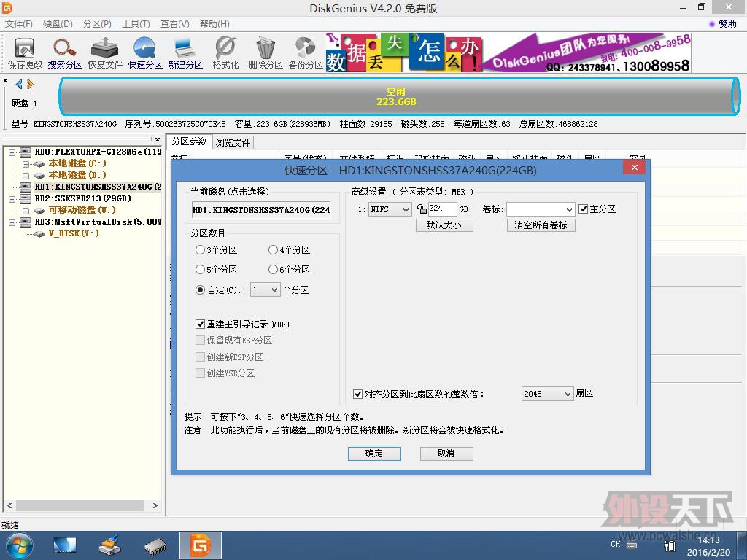The image size is (747, 560).
Task: Open the Help (帮助) menu
Action: [x=214, y=24]
